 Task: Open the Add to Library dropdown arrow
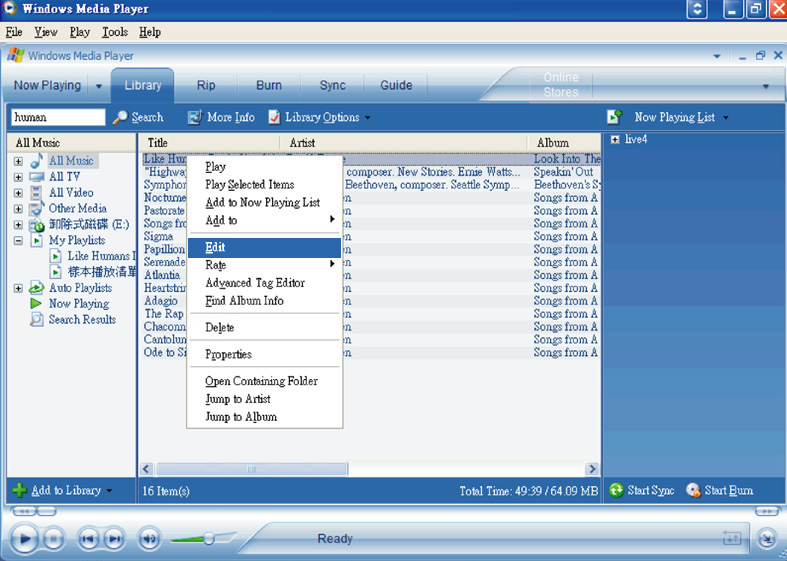pyautogui.click(x=109, y=491)
